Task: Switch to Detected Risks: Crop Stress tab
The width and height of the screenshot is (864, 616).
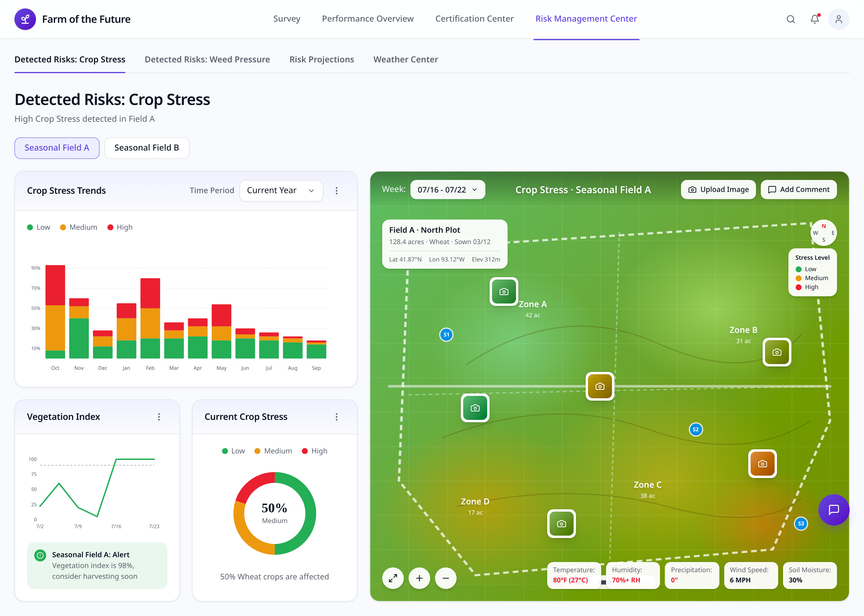Action: pos(70,60)
